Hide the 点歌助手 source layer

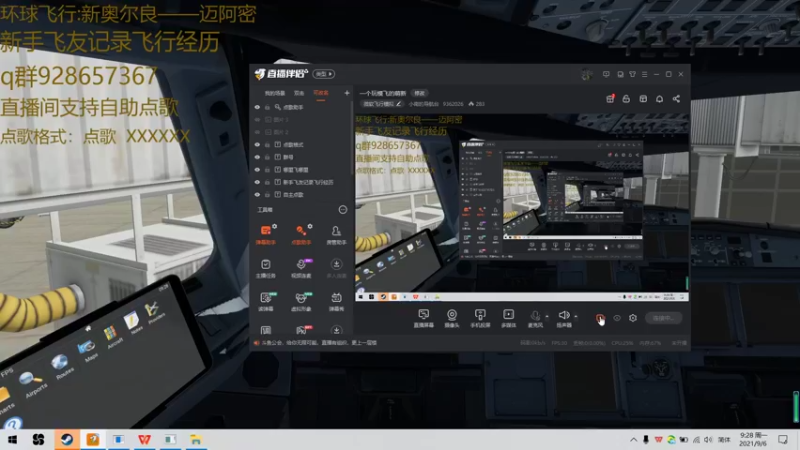tap(257, 107)
